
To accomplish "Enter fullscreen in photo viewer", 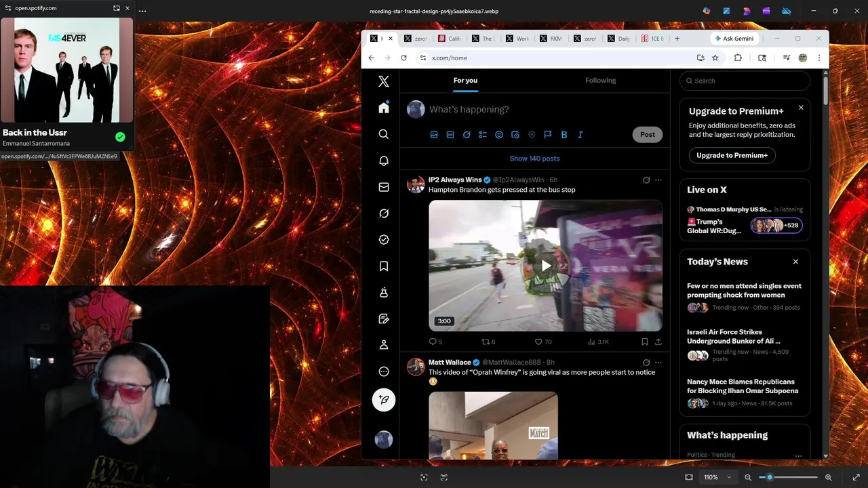I will point(856,477).
